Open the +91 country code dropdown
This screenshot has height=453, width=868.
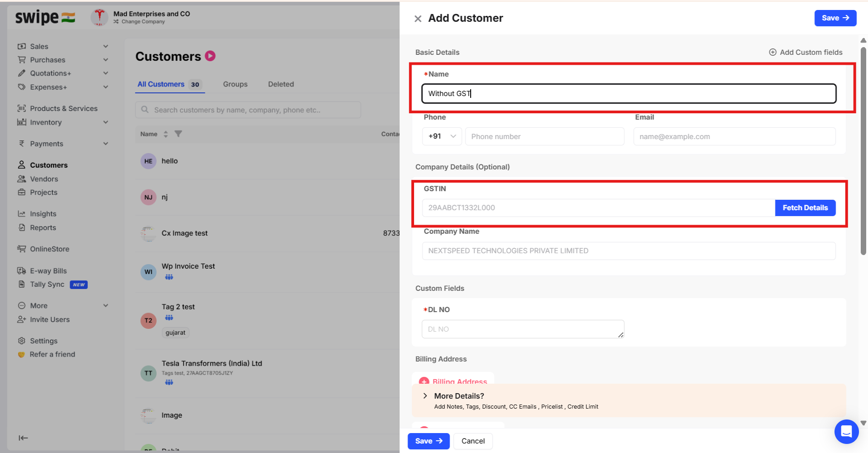point(442,136)
